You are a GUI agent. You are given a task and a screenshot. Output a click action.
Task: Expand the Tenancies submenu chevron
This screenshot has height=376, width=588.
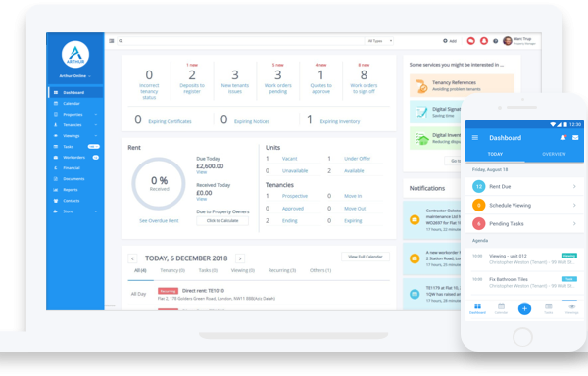point(96,125)
